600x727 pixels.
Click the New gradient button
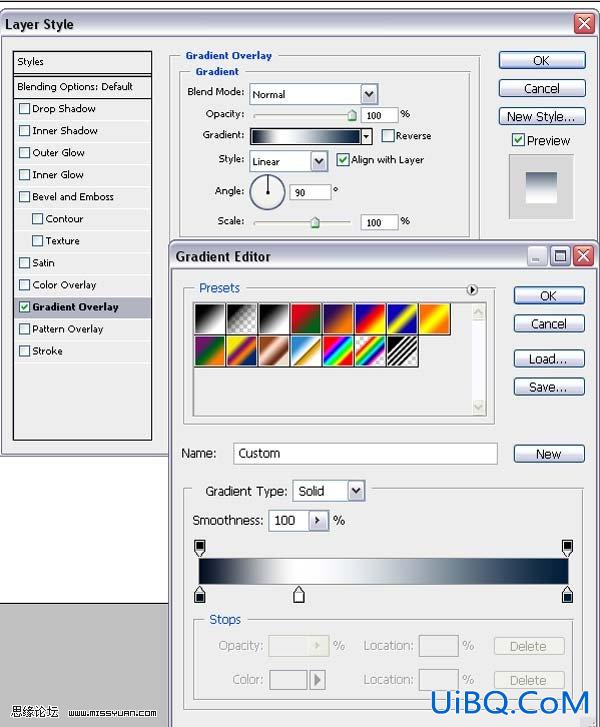click(549, 454)
